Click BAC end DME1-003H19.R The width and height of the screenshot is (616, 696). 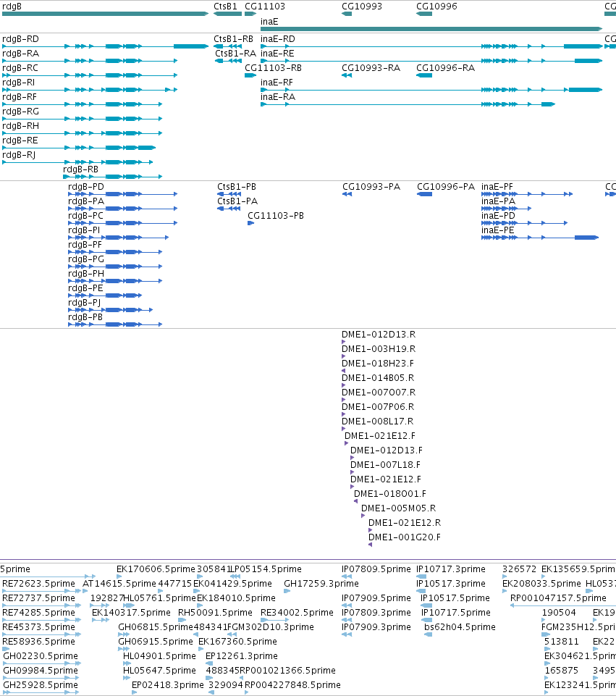(x=379, y=349)
